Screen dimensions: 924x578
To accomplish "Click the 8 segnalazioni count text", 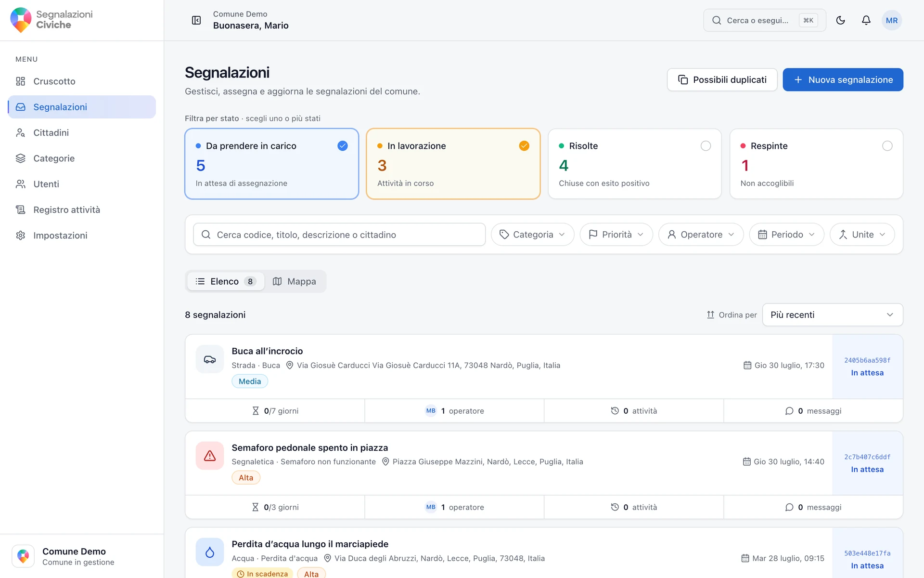I will click(215, 315).
